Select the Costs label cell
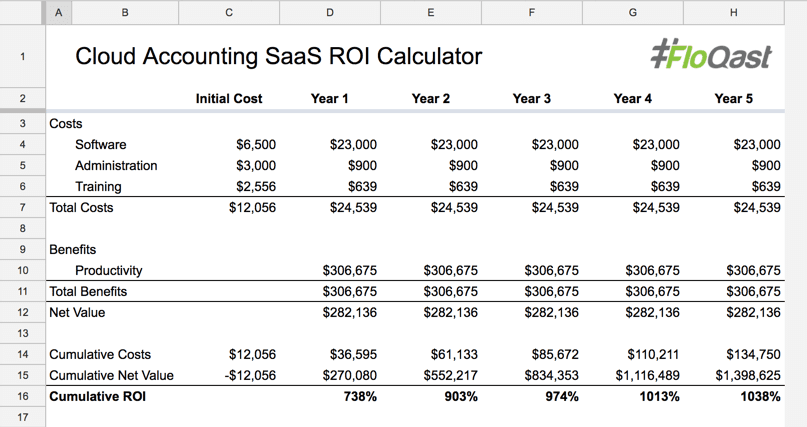The height and width of the screenshot is (427, 807). 66,123
